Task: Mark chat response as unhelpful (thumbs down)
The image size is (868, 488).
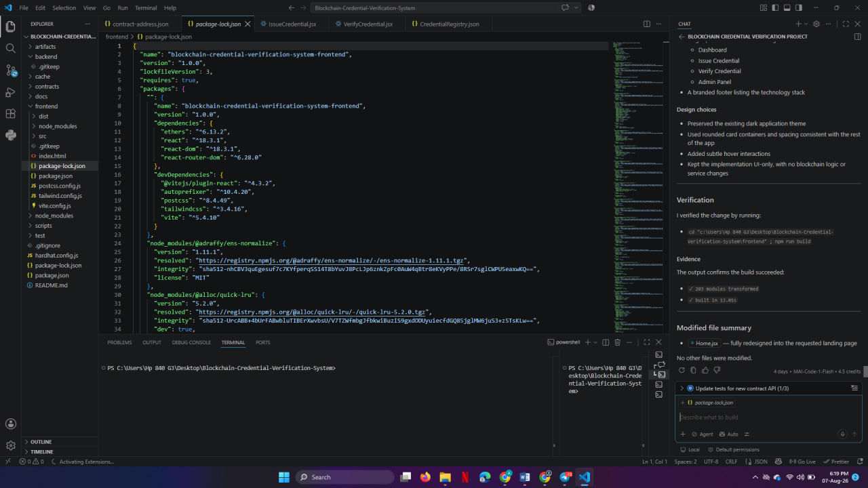Action: click(x=717, y=370)
